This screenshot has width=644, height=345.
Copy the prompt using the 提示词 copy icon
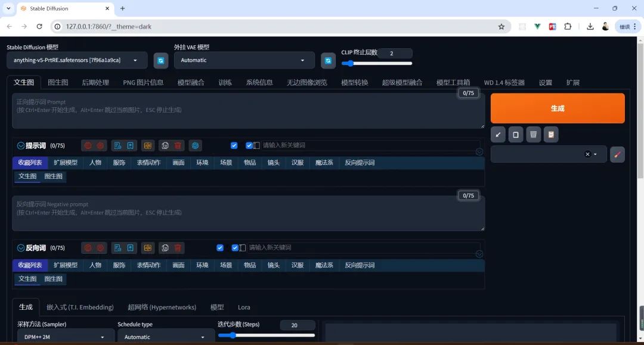point(165,145)
